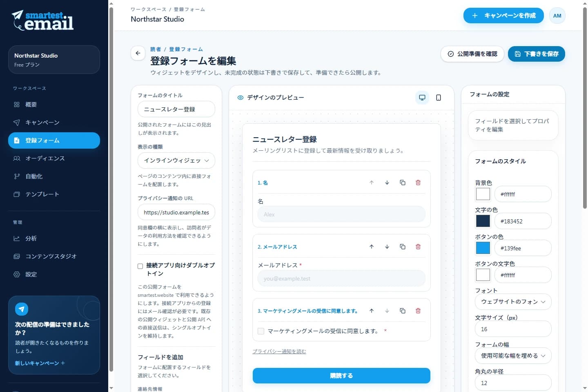Tick the marketing email consent checkbox in preview
This screenshot has width=588, height=392.
261,331
